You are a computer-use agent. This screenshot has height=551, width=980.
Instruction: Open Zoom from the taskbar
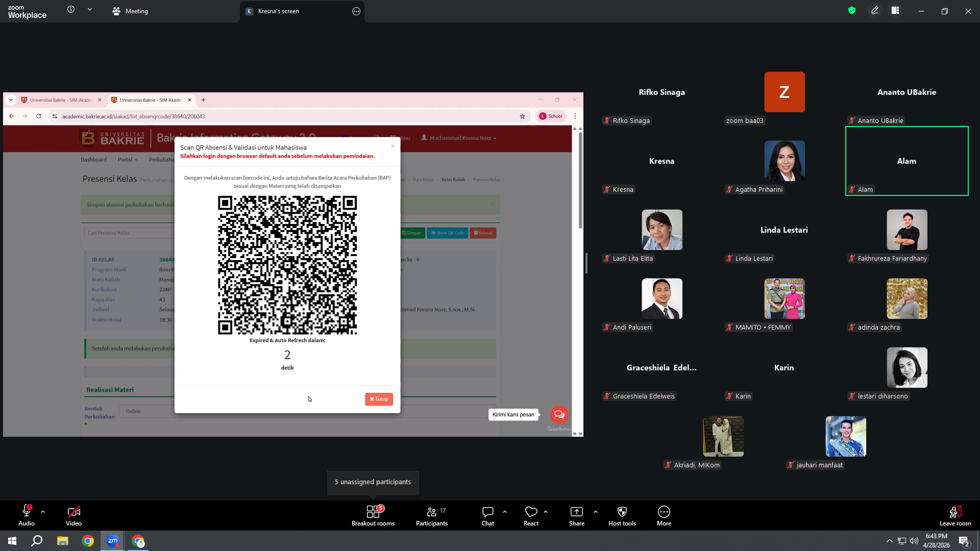tap(112, 541)
